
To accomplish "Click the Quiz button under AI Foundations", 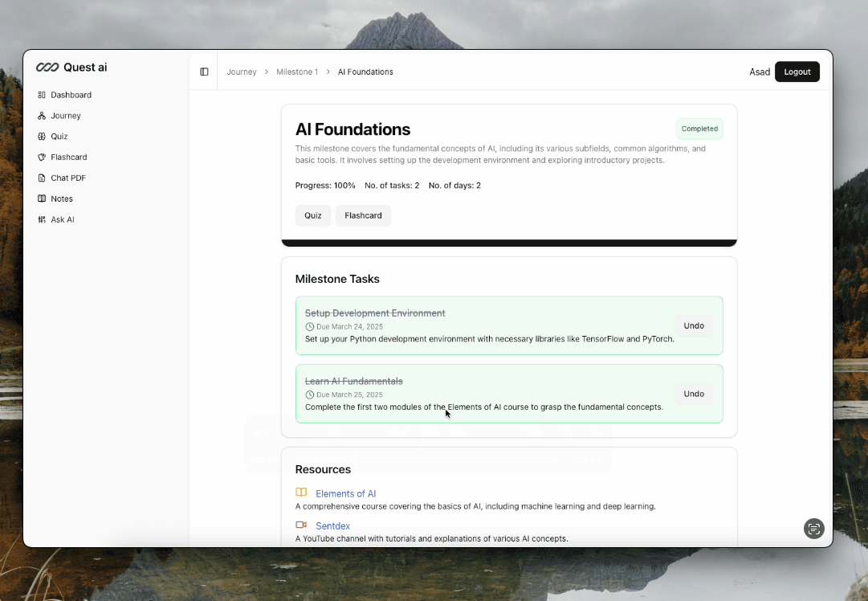I will [313, 215].
